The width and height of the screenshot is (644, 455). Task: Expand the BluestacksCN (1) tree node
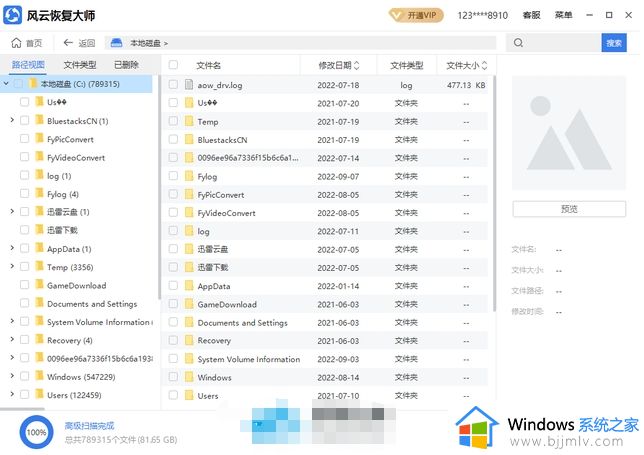[12, 120]
